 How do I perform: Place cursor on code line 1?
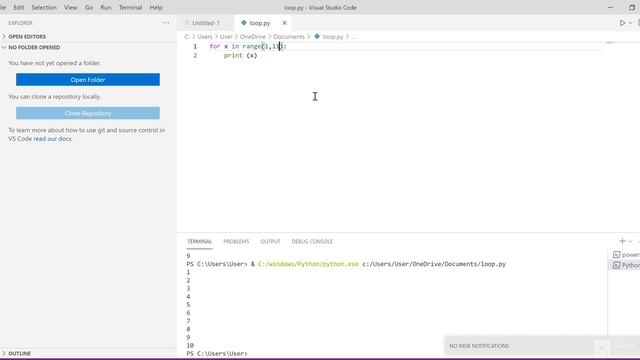click(x=248, y=47)
